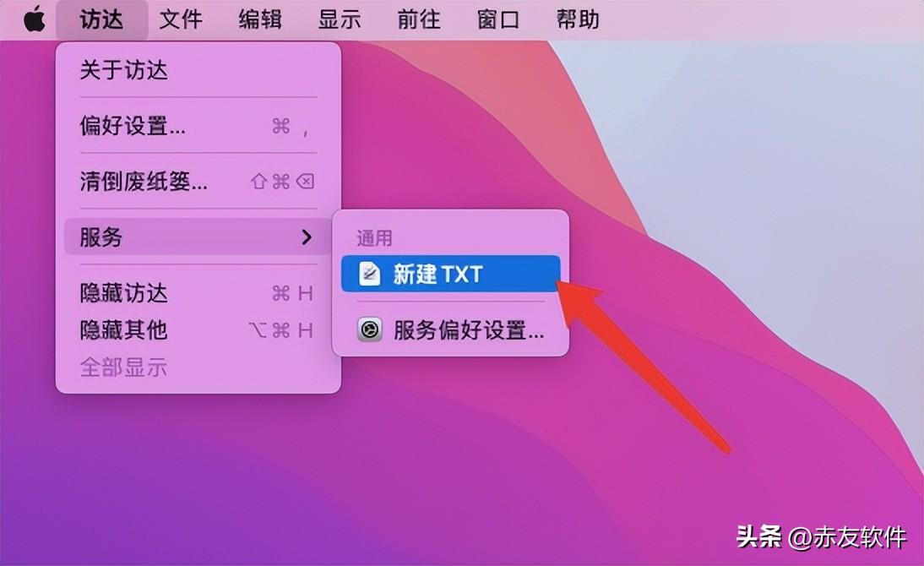Open the 窗口 menu
The width and height of the screenshot is (924, 566).
pos(497,19)
